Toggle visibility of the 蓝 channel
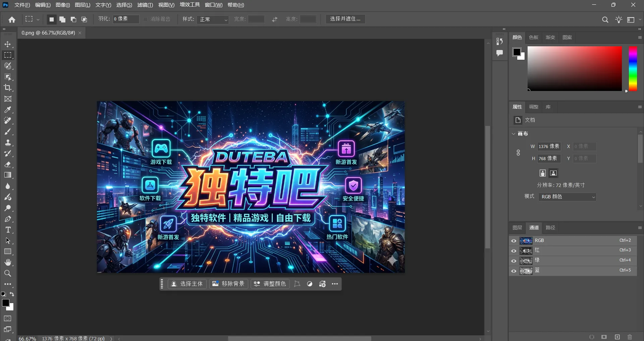The height and width of the screenshot is (341, 644). click(514, 271)
